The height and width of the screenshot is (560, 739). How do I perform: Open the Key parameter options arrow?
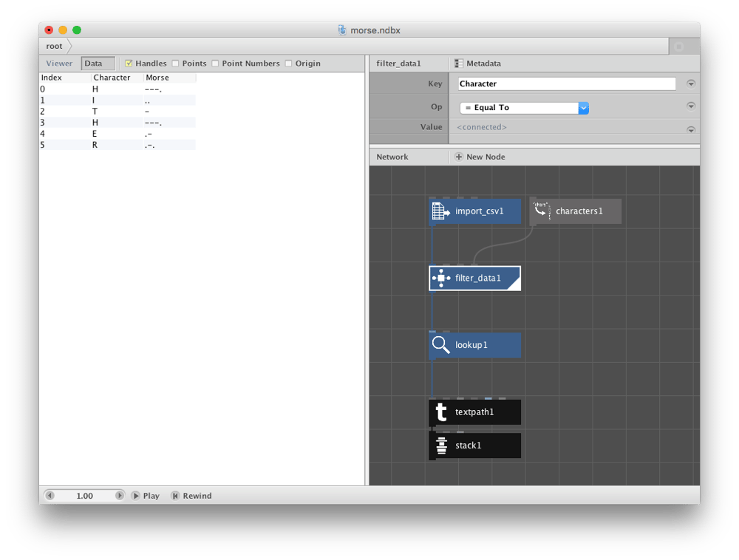pyautogui.click(x=691, y=83)
